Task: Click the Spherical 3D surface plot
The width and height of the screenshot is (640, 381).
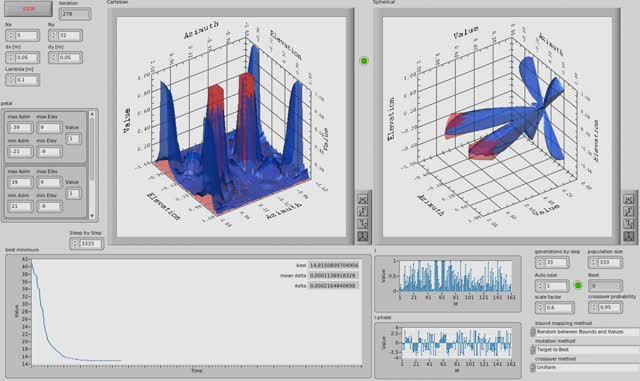Action: (498, 127)
